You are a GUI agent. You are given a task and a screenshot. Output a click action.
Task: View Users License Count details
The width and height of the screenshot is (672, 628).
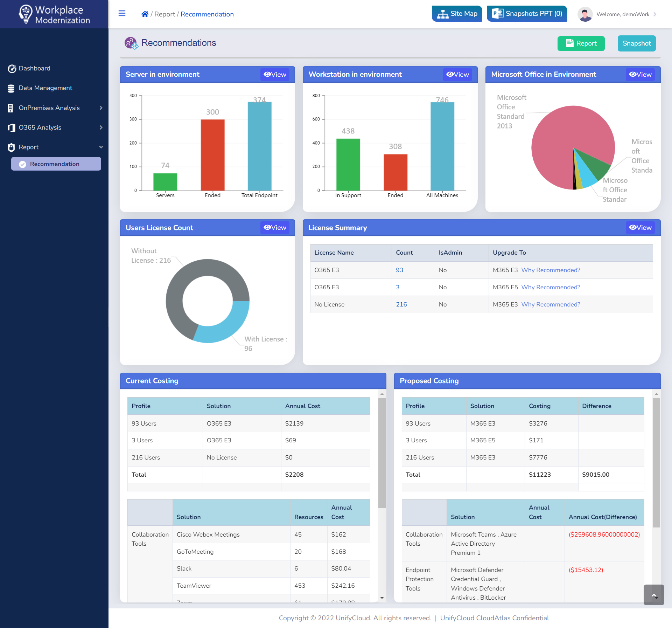click(x=275, y=227)
